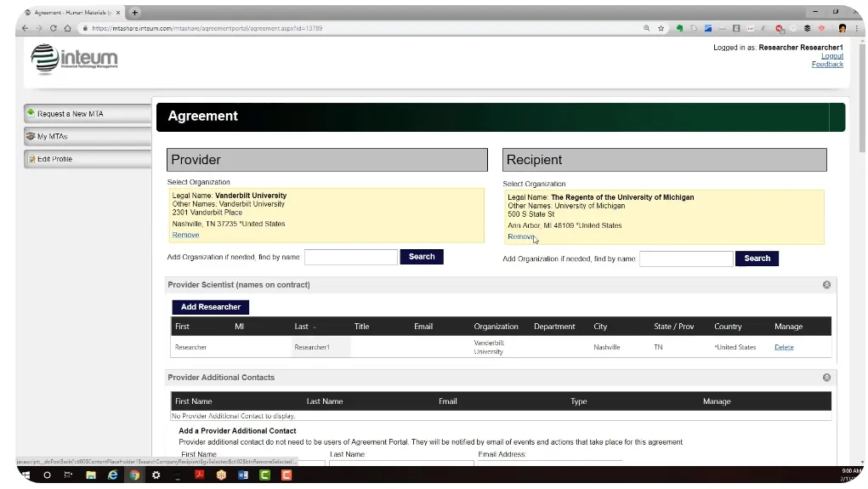The image size is (868, 489).
Task: Open Internet Explorer from taskbar
Action: click(x=112, y=475)
